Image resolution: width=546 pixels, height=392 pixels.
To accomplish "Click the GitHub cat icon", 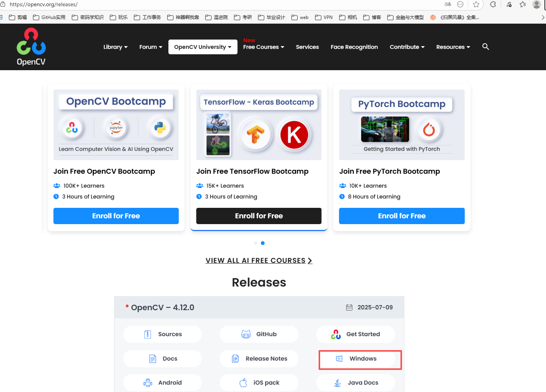I will [246, 334].
